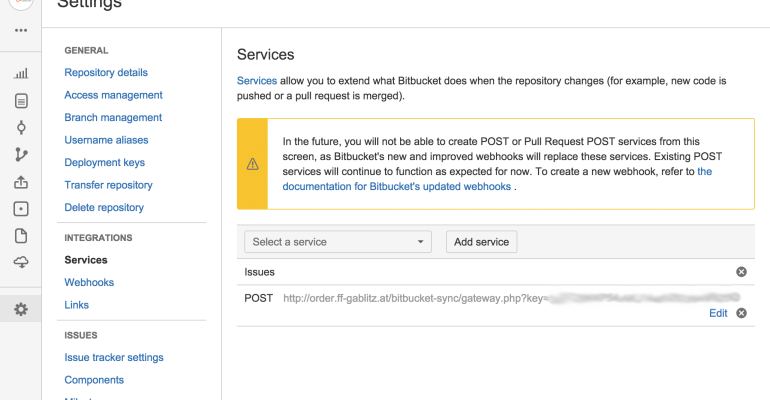
Task: Click the ISSUES section heading
Action: pyautogui.click(x=81, y=336)
